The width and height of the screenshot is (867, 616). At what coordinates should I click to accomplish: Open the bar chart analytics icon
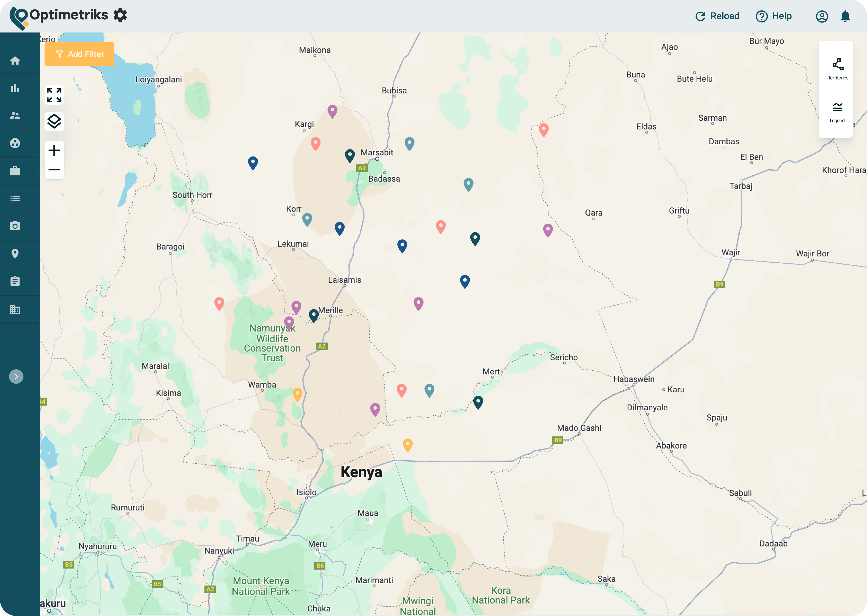click(x=15, y=88)
